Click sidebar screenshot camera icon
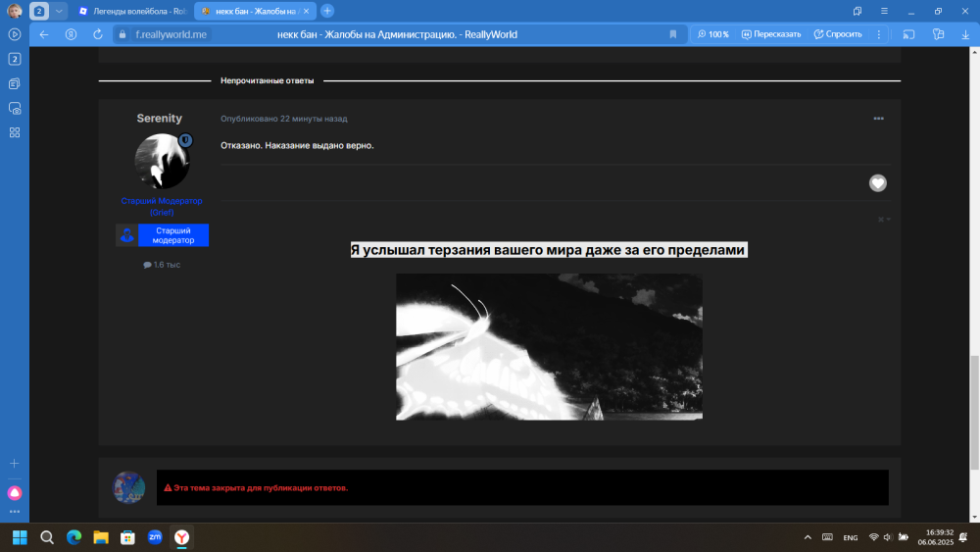 click(15, 108)
